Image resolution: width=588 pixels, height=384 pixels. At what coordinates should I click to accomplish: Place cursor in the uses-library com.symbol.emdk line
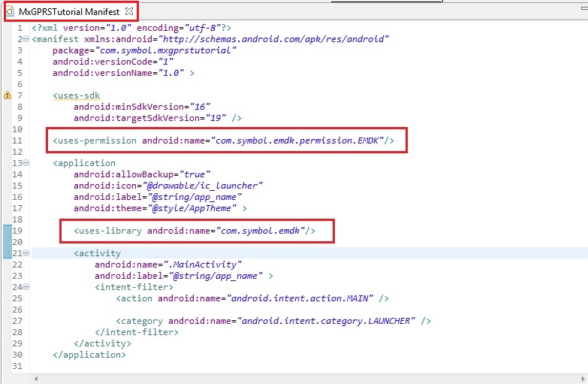(x=194, y=231)
